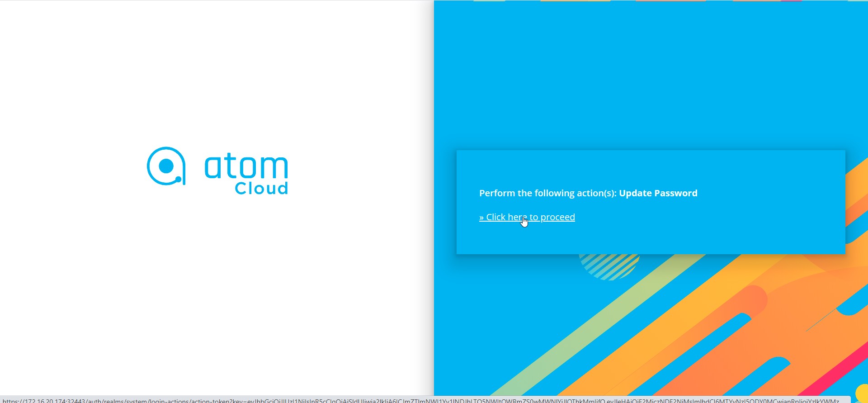Image resolution: width=868 pixels, height=403 pixels.
Task: Click the atom Cloud circular logo icon
Action: click(166, 166)
